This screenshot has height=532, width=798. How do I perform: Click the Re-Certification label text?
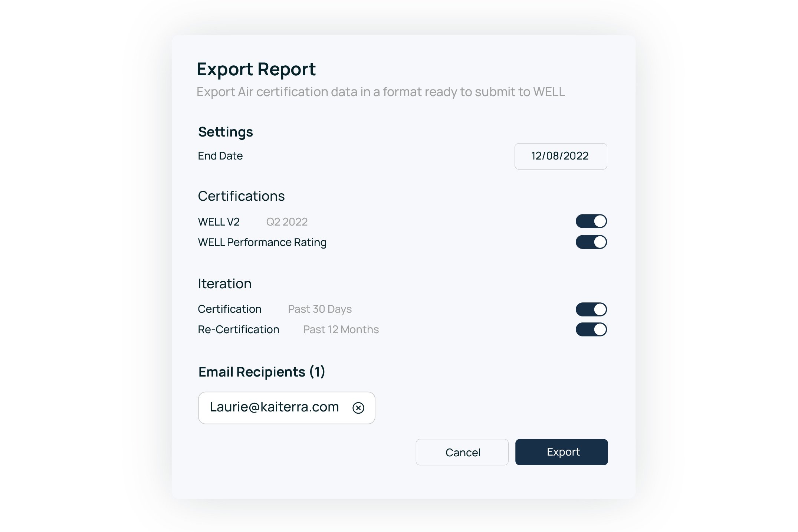click(238, 329)
